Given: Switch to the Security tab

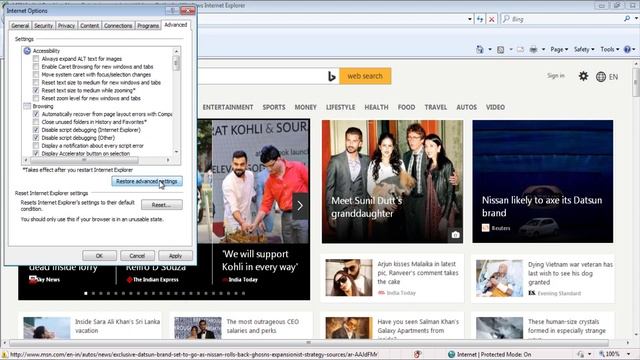Looking at the screenshot, I should 43,25.
